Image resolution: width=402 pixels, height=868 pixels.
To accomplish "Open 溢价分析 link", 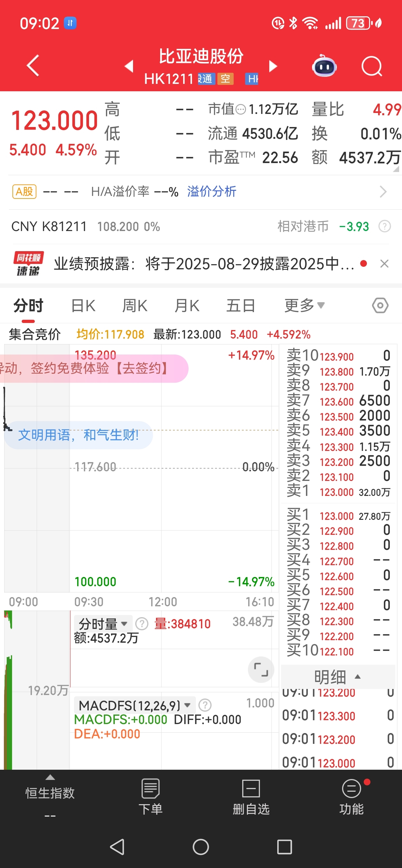I will tap(212, 191).
